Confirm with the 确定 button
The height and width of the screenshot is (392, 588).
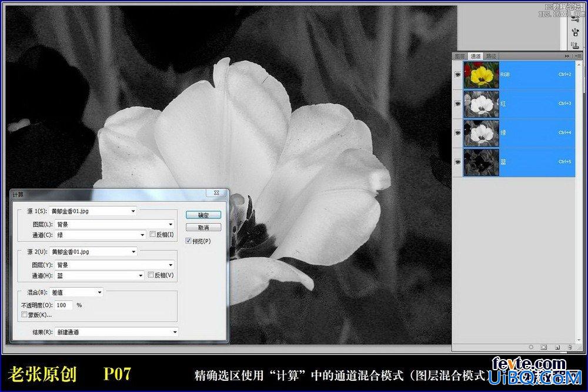203,215
